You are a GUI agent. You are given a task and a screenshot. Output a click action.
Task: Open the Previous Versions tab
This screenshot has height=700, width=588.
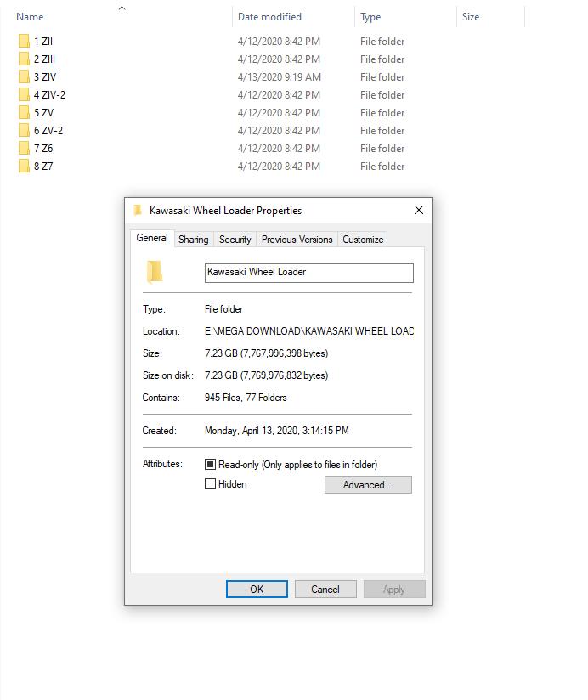(x=297, y=240)
